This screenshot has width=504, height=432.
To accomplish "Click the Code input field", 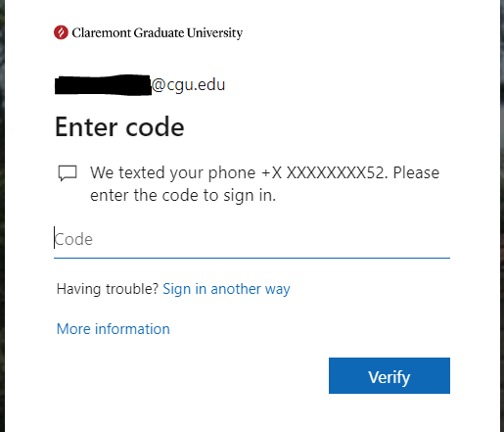I will click(252, 239).
